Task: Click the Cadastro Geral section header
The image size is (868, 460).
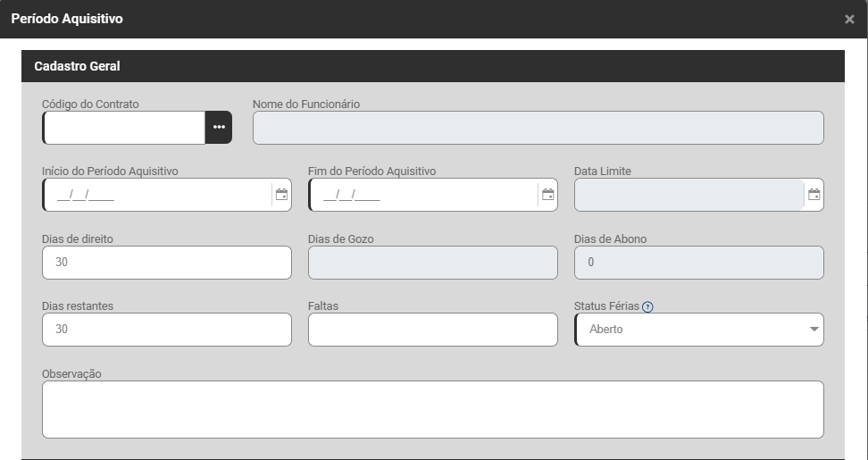Action: click(78, 66)
